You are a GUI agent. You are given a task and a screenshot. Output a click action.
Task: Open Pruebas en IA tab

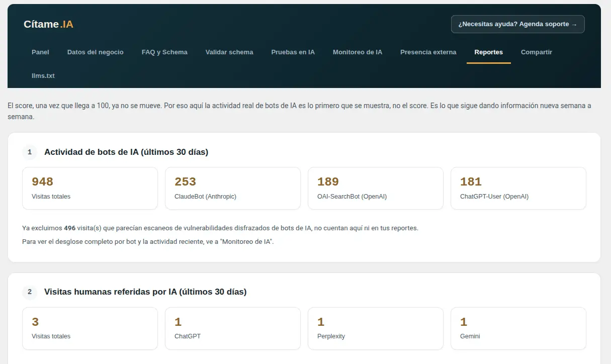click(293, 52)
